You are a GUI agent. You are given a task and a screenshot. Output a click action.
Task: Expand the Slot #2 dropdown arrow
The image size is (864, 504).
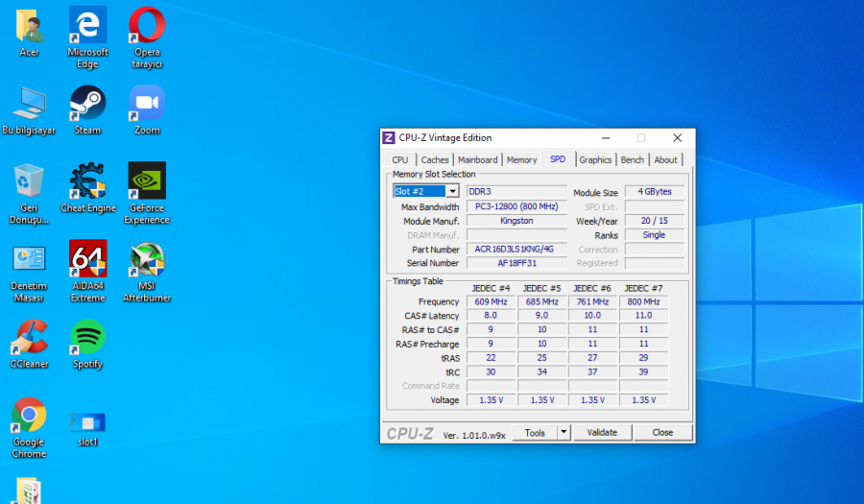coord(452,191)
